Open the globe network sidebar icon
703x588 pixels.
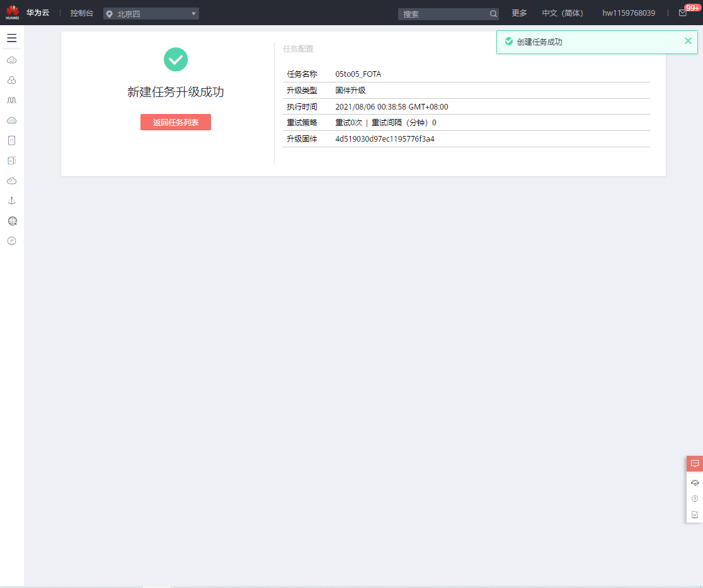point(12,221)
